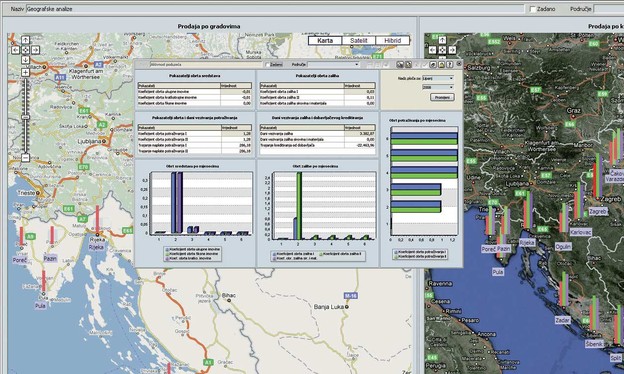
Task: Click the Zadar label on the right map
Action: (563, 320)
